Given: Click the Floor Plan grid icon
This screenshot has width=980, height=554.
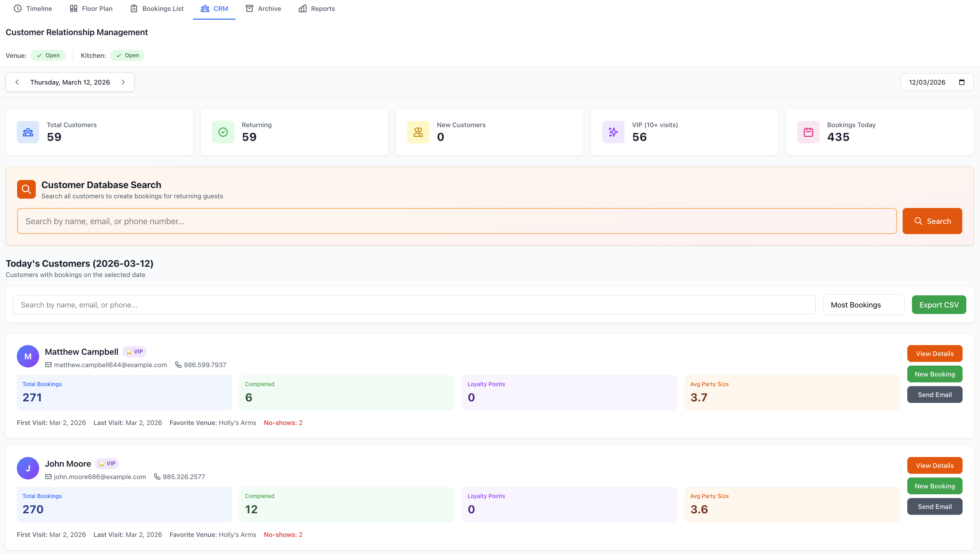Looking at the screenshot, I should (74, 8).
